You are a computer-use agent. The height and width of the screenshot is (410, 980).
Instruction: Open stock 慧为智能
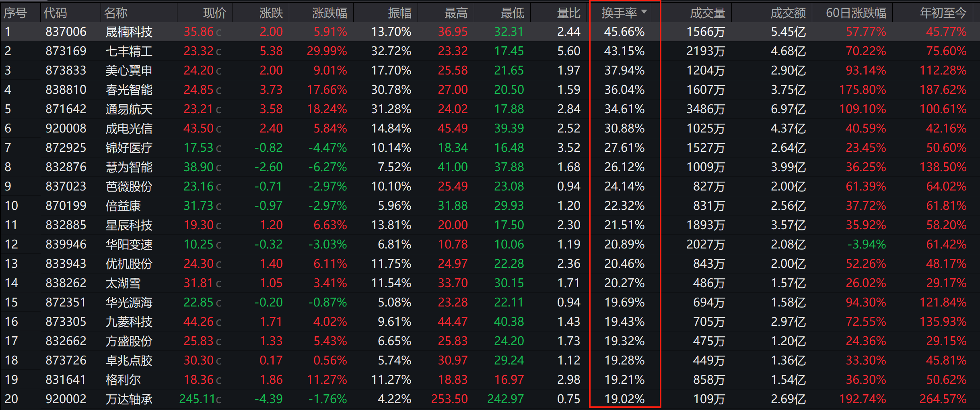click(x=129, y=167)
